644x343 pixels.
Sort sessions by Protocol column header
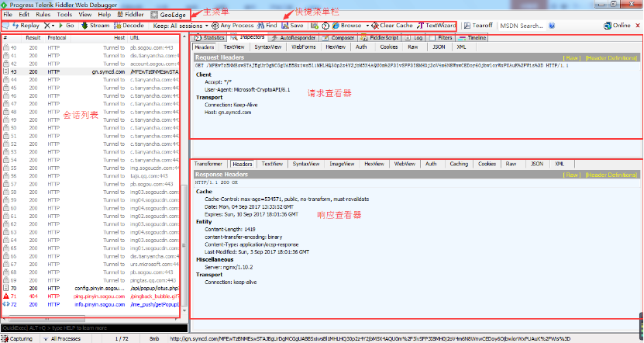coord(57,38)
